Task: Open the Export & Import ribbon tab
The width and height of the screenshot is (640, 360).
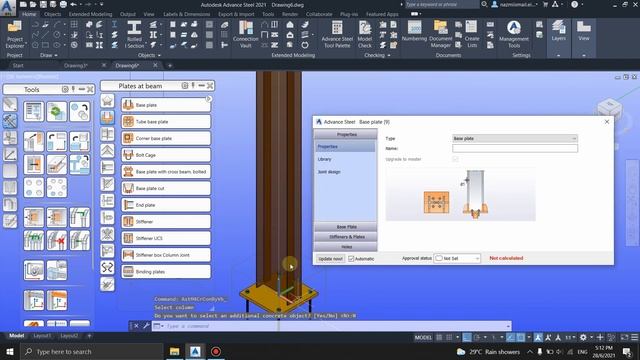Action: 236,14
